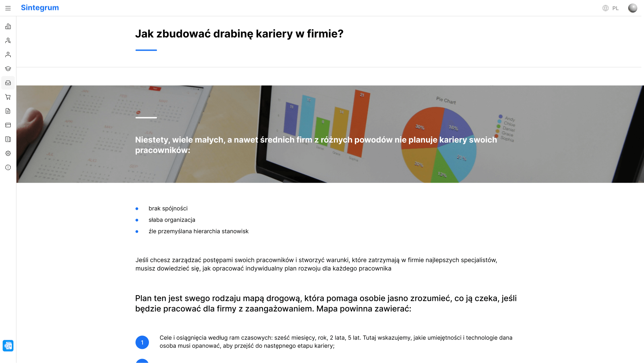
Task: Click the article title heading
Action: tap(239, 34)
